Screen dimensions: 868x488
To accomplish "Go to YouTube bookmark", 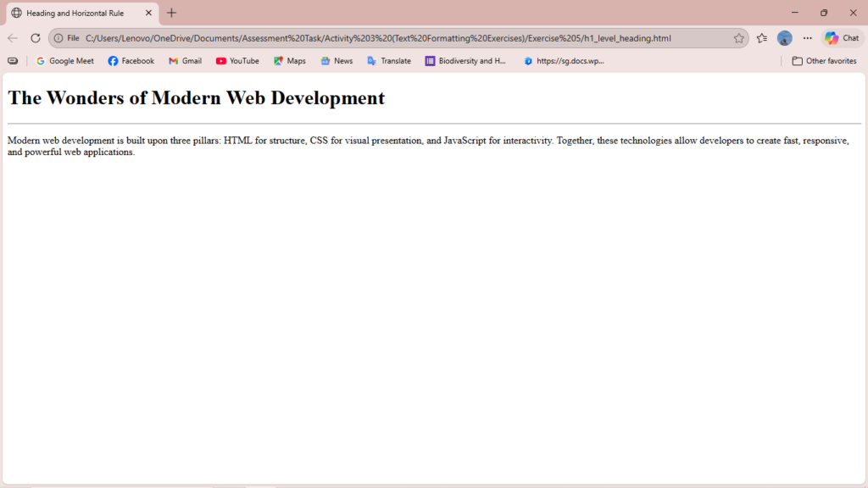I will click(x=237, y=61).
